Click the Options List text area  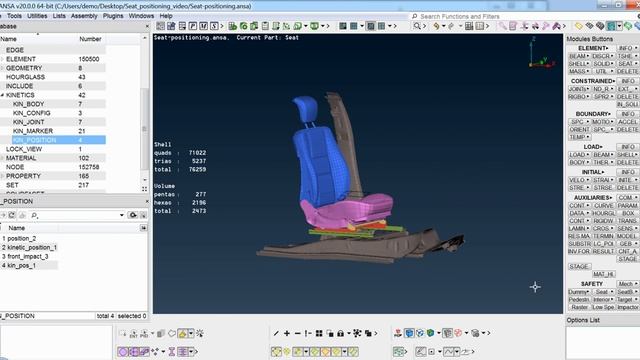coord(602,342)
